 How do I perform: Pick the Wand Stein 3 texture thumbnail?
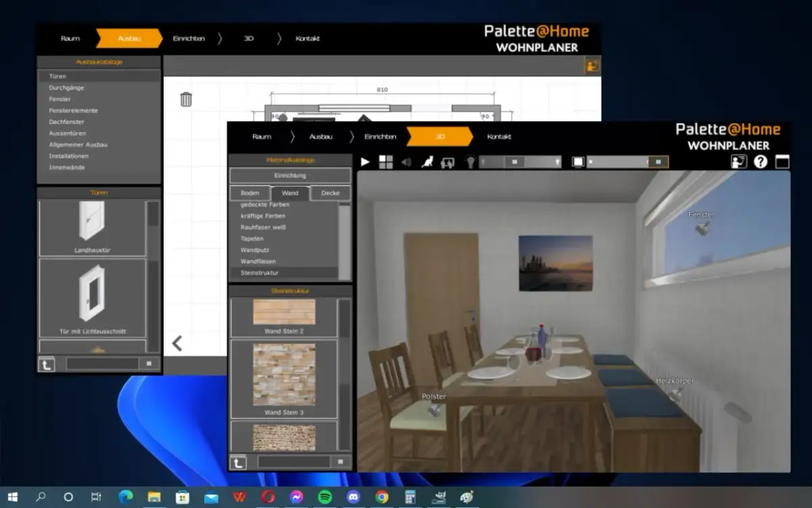click(284, 375)
